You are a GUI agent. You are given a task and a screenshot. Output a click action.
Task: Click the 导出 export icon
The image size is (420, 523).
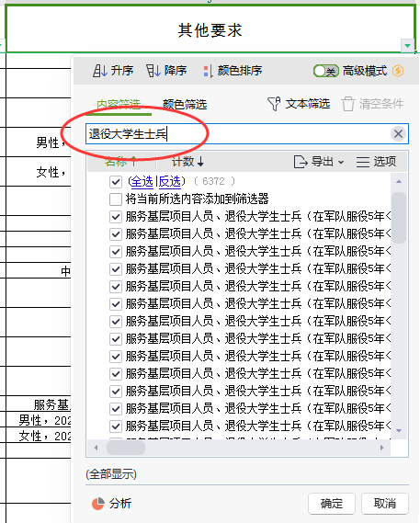tap(301, 162)
